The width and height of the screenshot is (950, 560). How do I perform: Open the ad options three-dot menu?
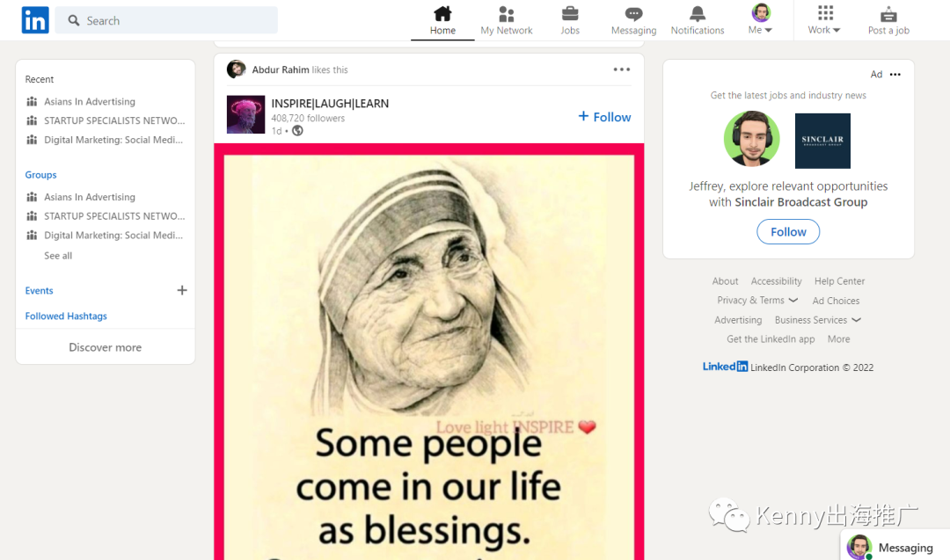[895, 75]
